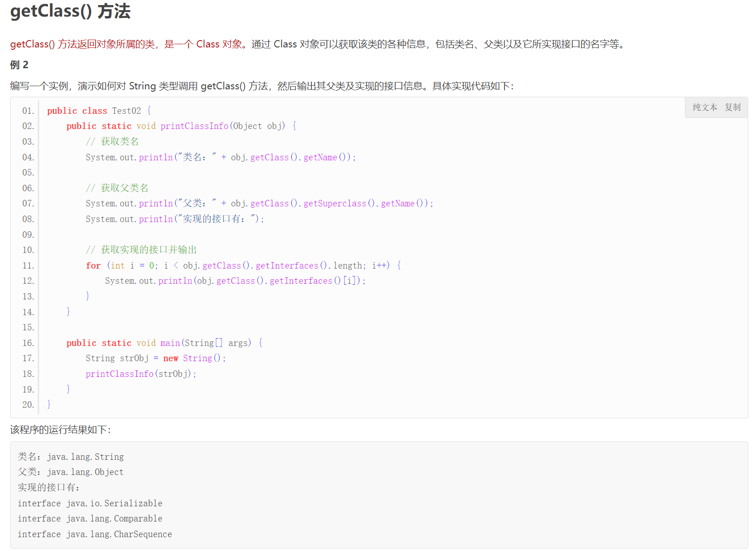The image size is (756, 551).
Task: Click code line number 01.
Action: pos(28,111)
